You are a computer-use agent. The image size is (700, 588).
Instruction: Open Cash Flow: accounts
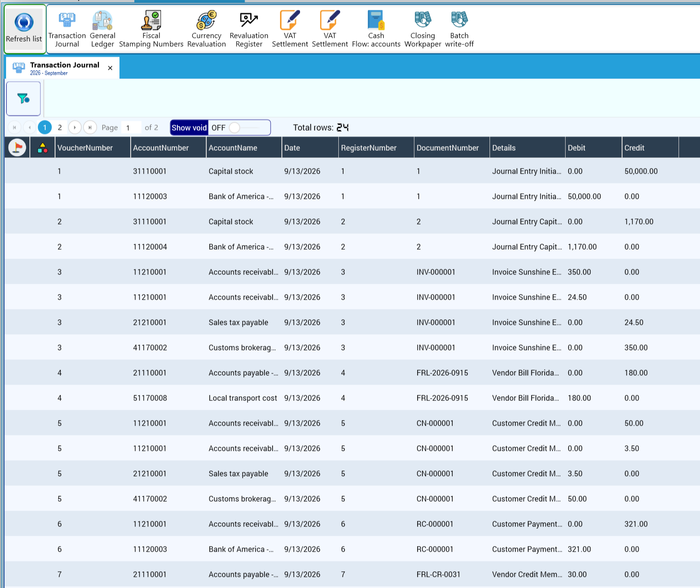coord(376,30)
